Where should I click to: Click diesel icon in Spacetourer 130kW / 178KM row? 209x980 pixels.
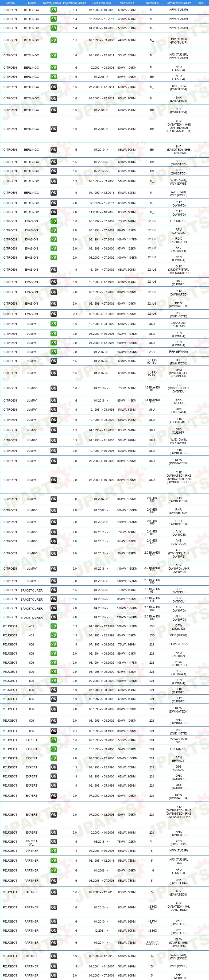[x=54, y=618]
